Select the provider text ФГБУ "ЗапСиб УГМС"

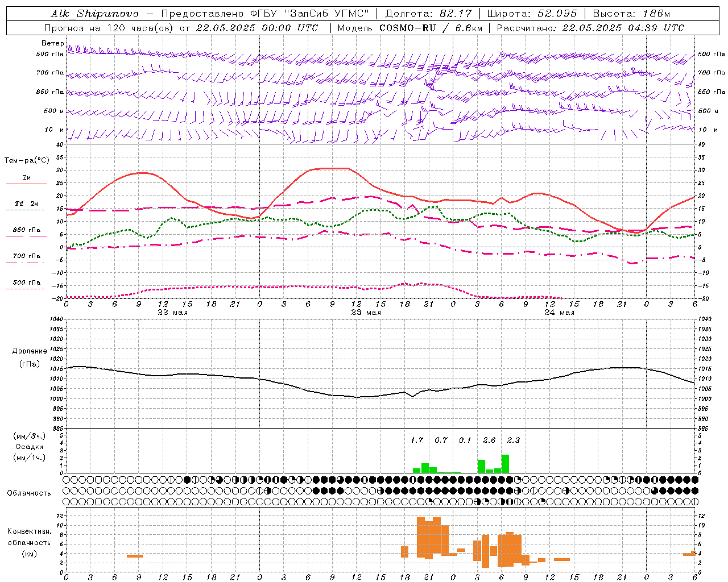tap(310, 14)
